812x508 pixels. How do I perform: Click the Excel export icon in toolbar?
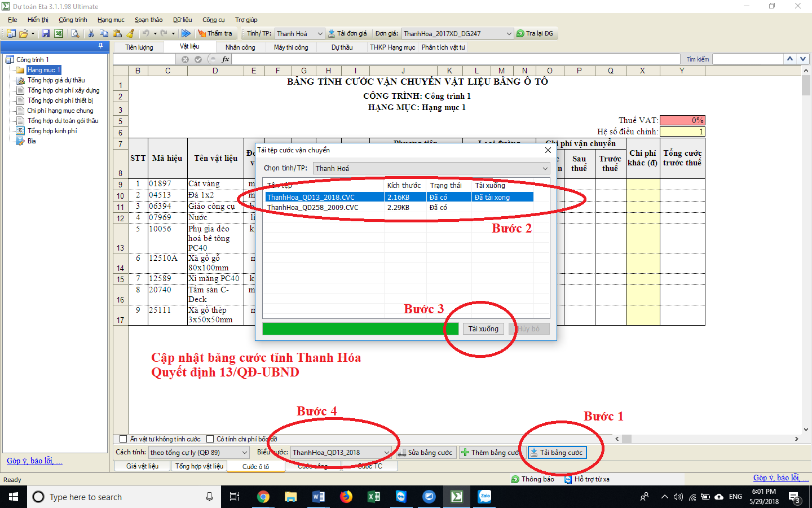click(x=58, y=34)
